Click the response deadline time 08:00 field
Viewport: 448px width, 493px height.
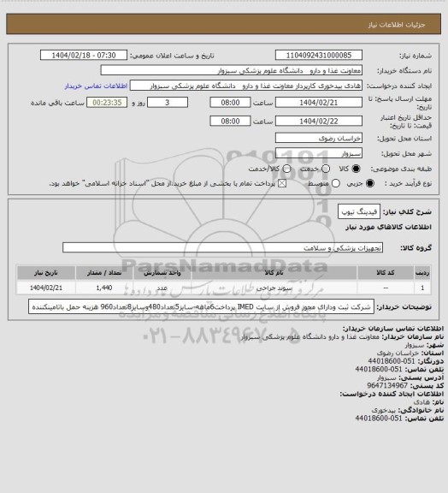coord(230,103)
